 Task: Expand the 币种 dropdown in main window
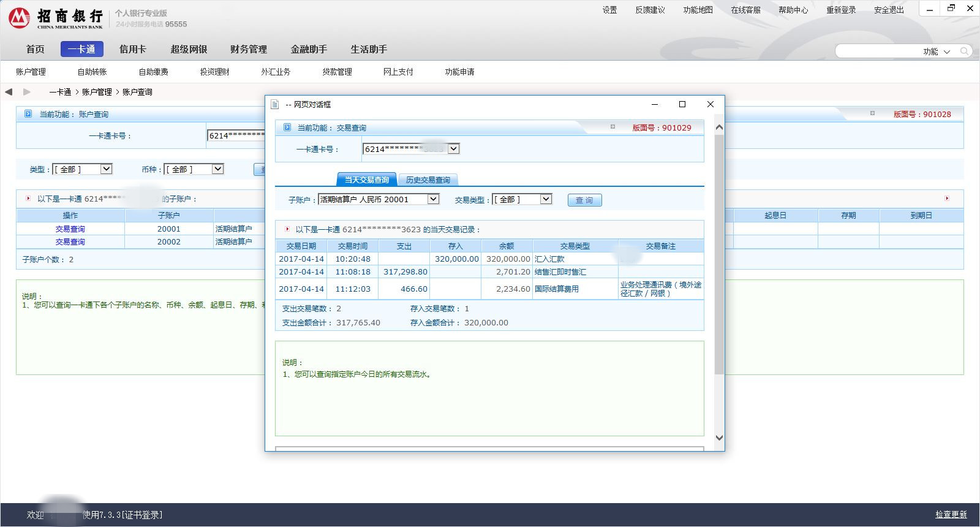point(217,169)
